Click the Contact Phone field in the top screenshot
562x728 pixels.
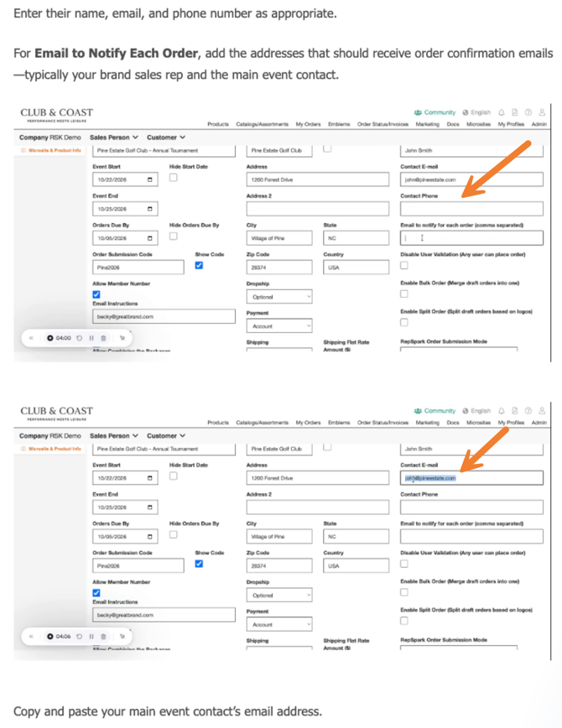click(471, 209)
